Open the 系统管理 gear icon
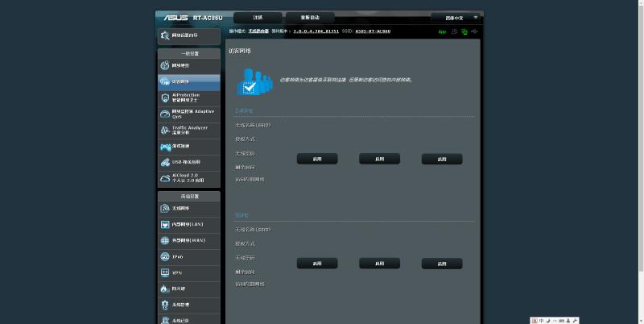Viewport: 644px width, 324px height. click(x=165, y=305)
